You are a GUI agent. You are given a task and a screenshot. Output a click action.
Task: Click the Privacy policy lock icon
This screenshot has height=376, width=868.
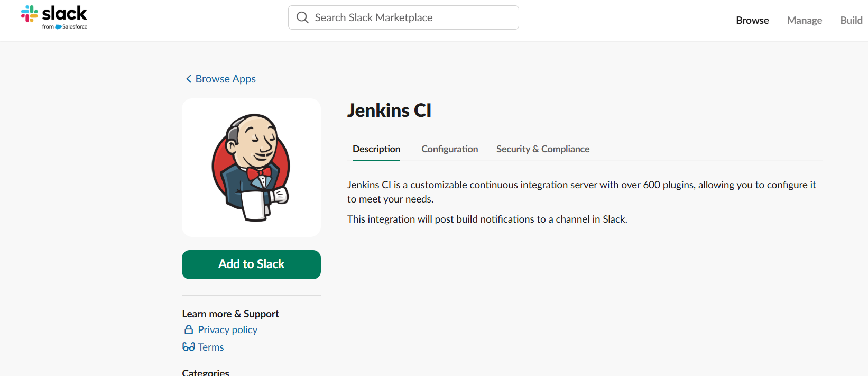coord(189,329)
